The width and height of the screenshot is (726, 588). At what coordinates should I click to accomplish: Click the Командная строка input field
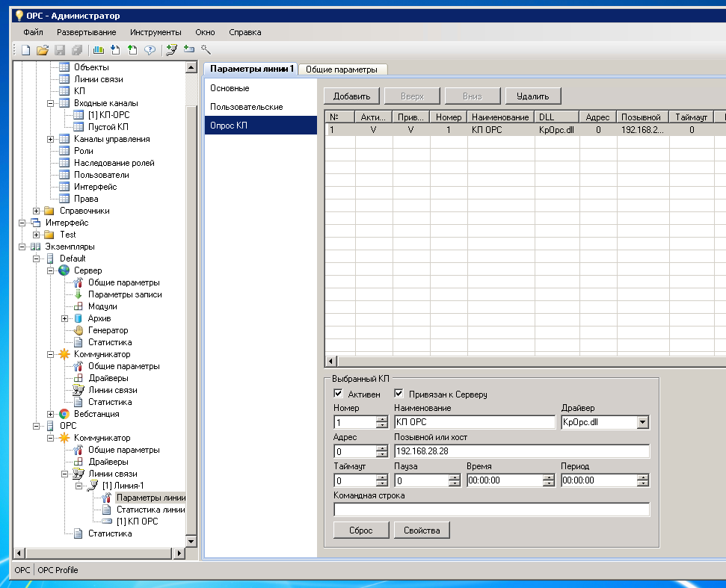click(x=491, y=510)
